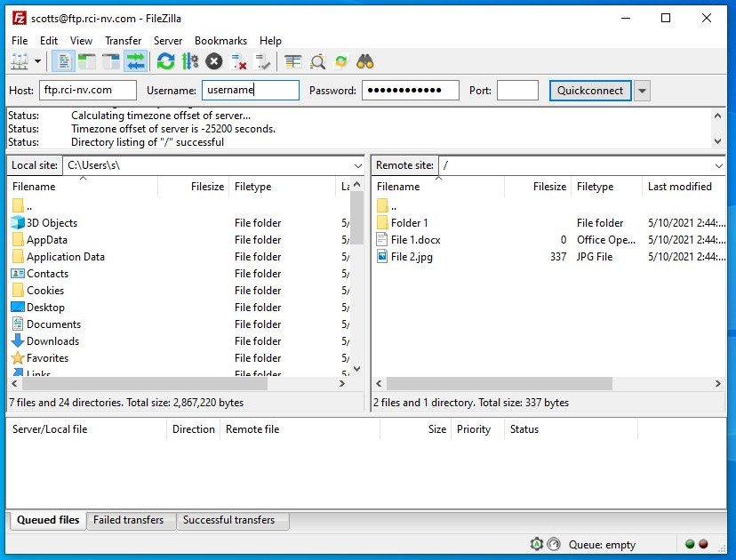This screenshot has width=736, height=560.
Task: Toggle synchronized browsing icon
Action: [341, 61]
